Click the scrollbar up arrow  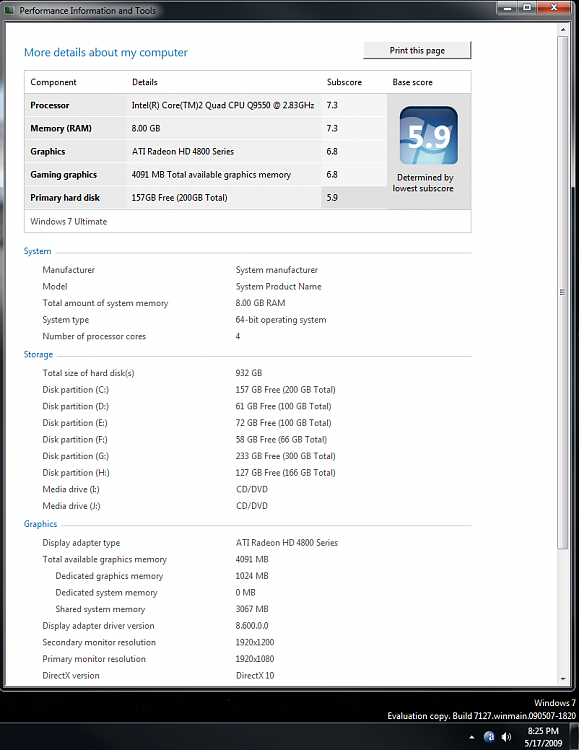point(563,30)
